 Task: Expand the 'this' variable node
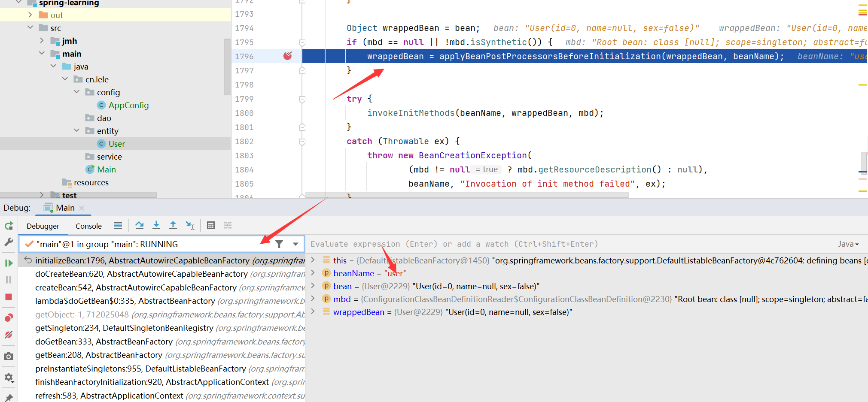[x=313, y=260]
